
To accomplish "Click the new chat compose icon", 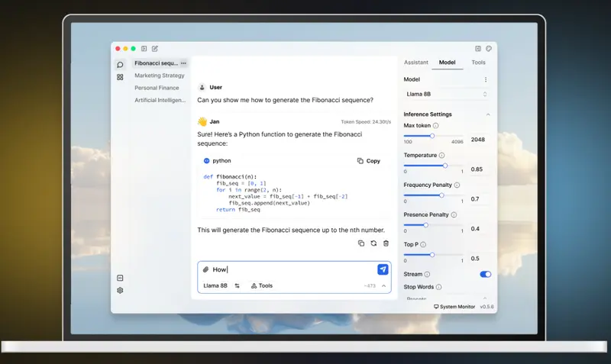I will point(155,48).
